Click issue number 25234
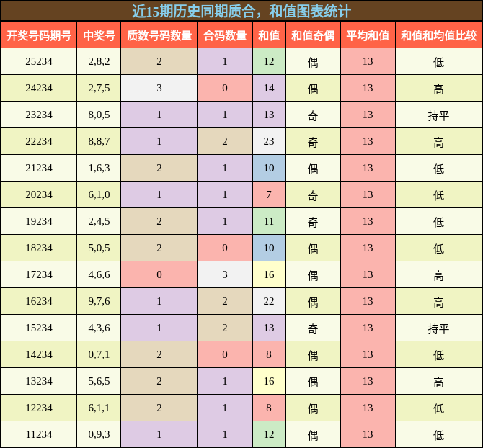483x448 pixels. point(39,61)
